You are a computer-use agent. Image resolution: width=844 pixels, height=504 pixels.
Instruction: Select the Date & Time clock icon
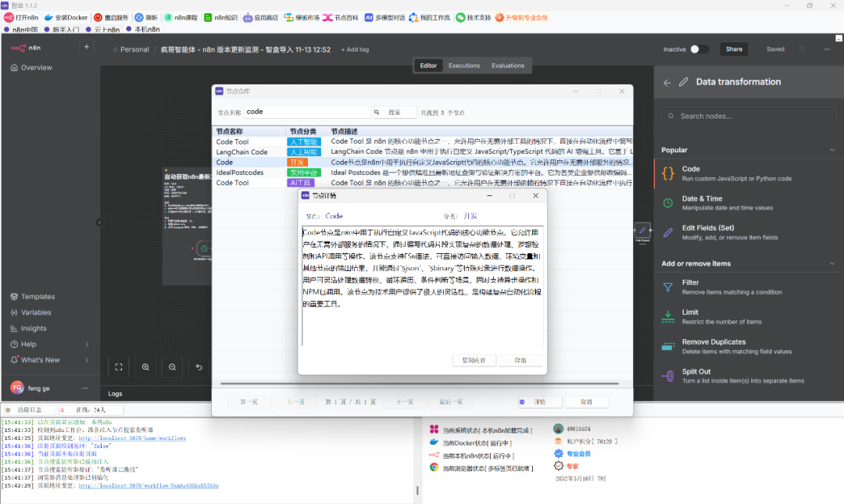click(x=668, y=203)
